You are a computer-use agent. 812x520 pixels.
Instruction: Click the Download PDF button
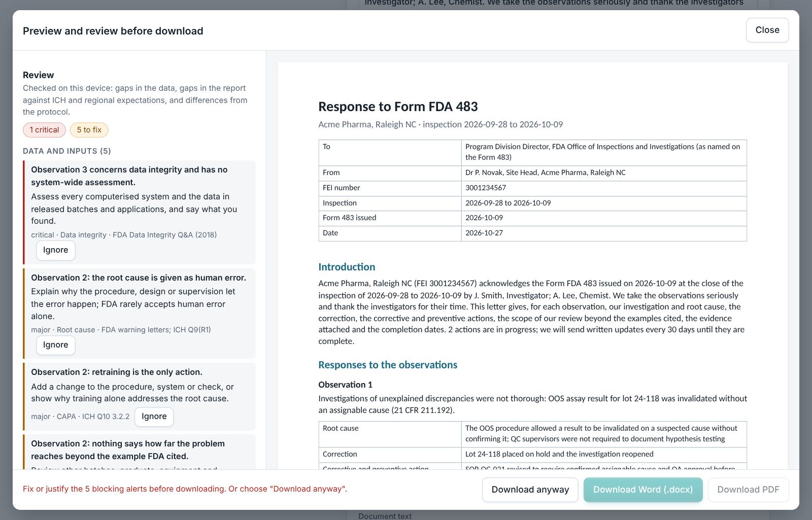coord(748,490)
